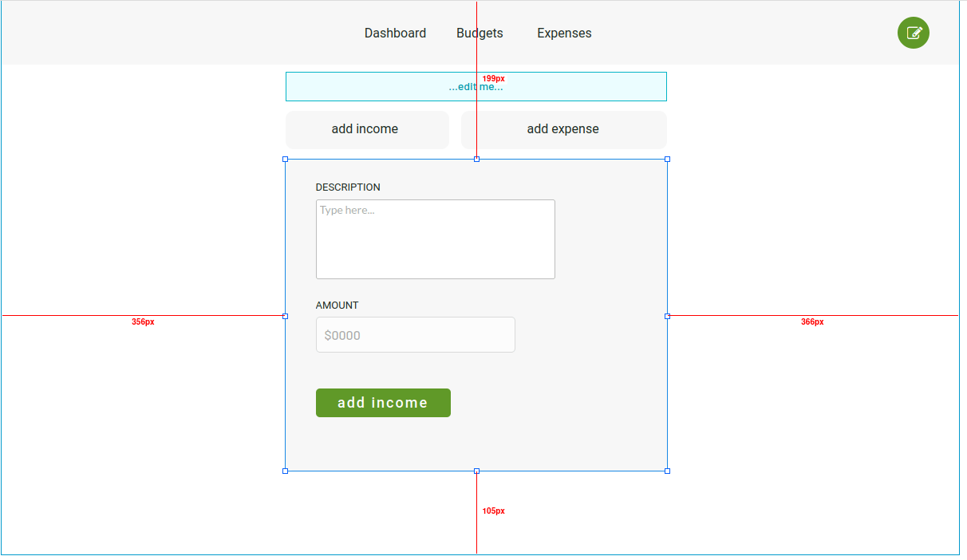Click the top-center selection handle of the form
Image resolution: width=967 pixels, height=560 pixels.
(x=476, y=159)
